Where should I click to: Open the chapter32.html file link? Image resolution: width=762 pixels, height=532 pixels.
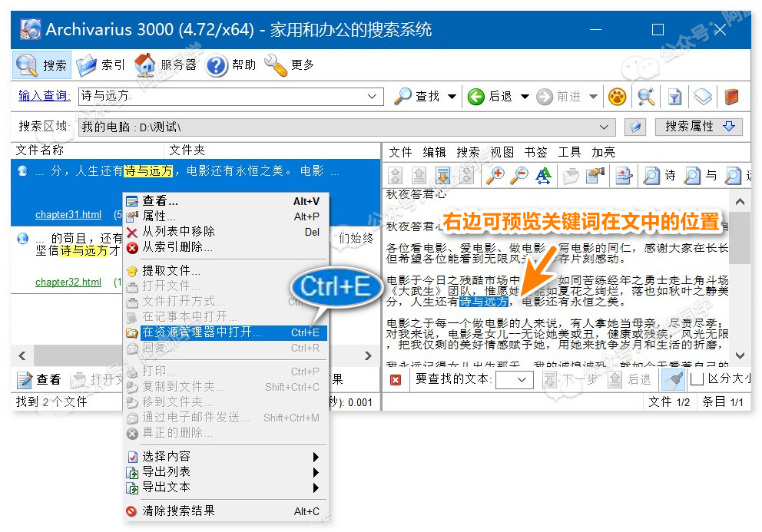click(68, 283)
